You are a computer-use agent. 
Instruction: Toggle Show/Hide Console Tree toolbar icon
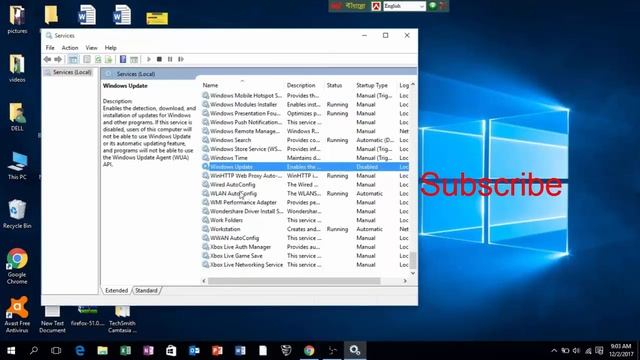(73, 59)
